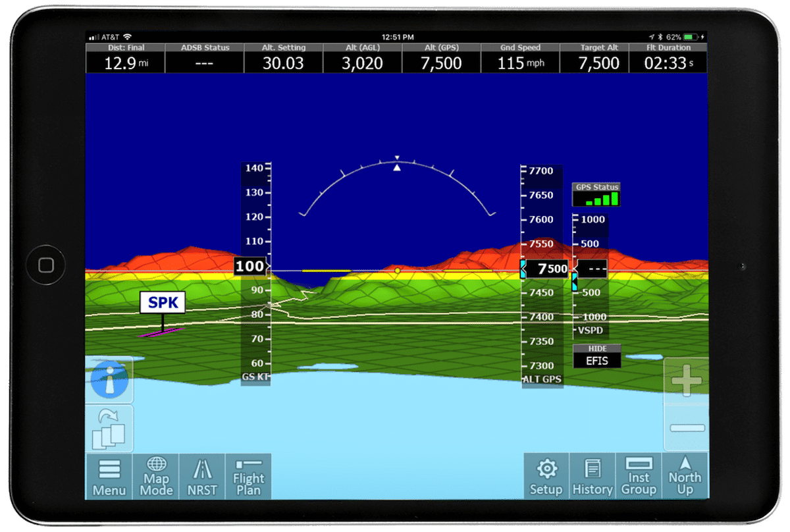Open Inst Group selector
The image size is (790, 532).
(639, 477)
